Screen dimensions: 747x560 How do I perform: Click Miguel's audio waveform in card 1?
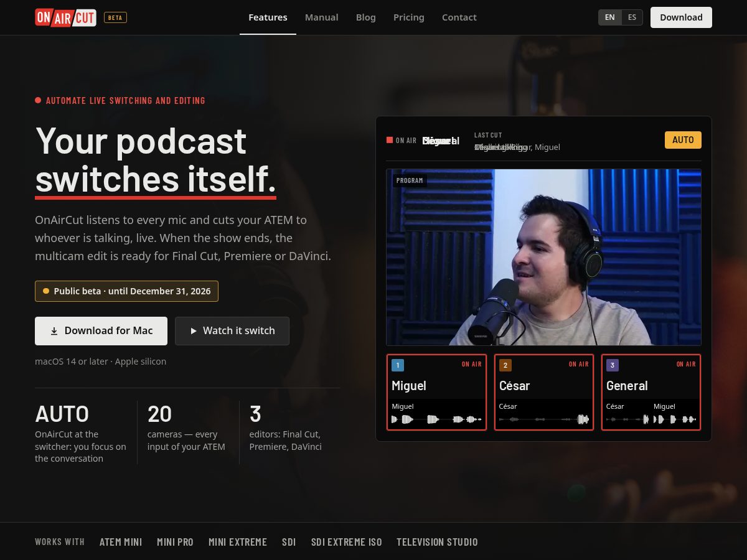436,419
